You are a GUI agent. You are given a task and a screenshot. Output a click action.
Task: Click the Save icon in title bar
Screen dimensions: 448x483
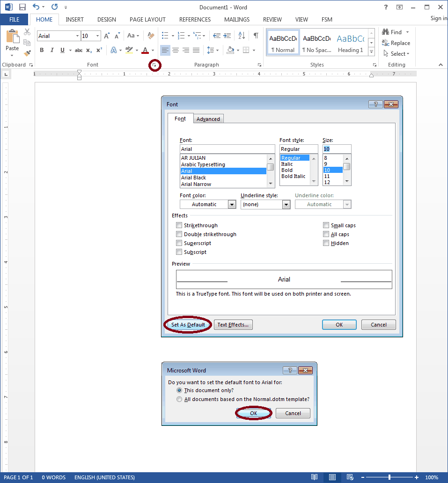(22, 7)
